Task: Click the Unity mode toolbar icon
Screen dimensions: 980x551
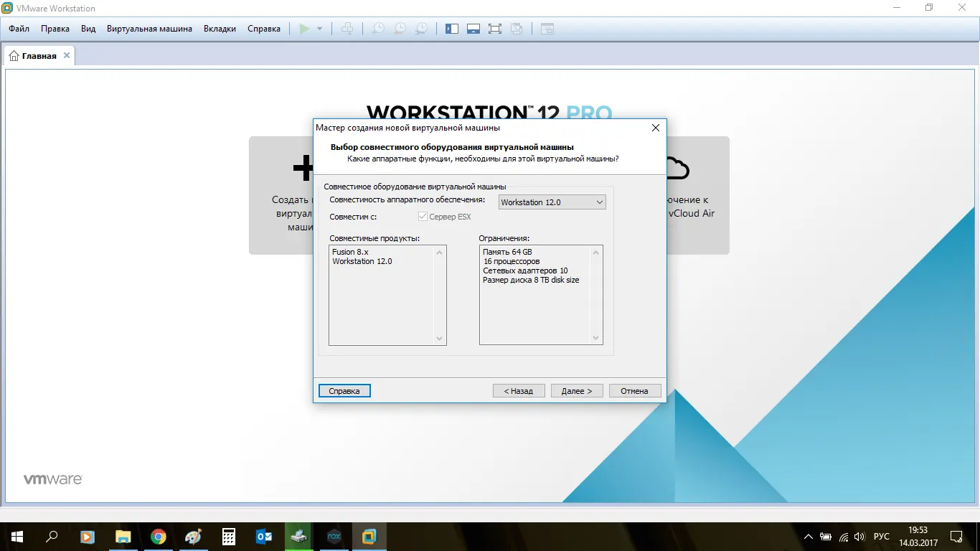Action: click(517, 29)
